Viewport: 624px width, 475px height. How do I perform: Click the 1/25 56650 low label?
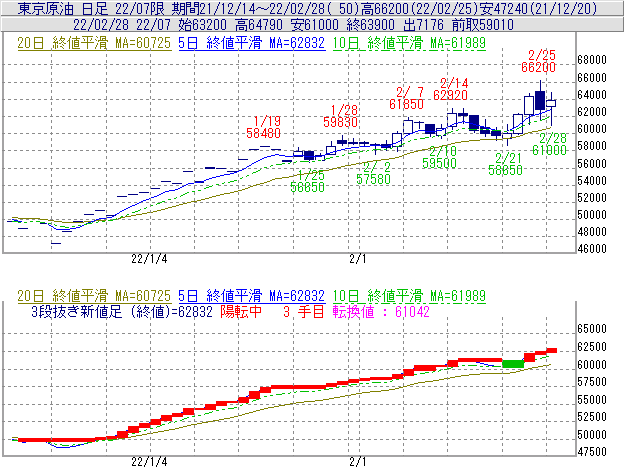pyautogui.click(x=308, y=181)
